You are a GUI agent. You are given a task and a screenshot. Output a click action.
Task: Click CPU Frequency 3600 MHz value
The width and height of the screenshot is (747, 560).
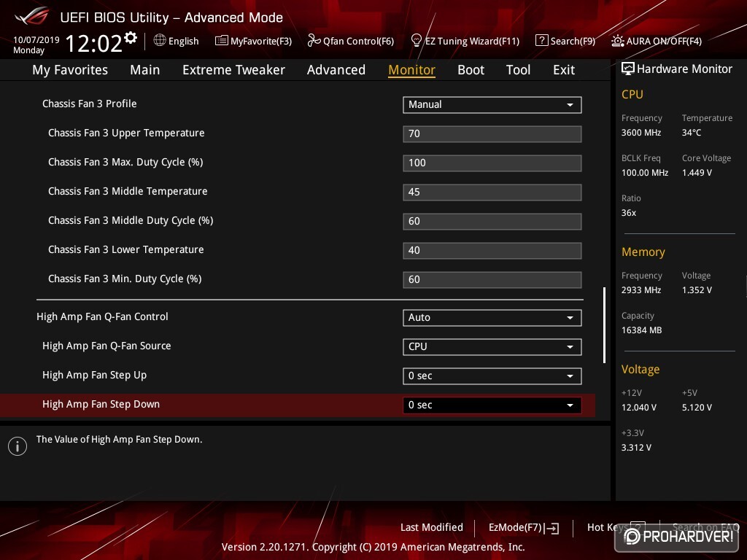(641, 133)
